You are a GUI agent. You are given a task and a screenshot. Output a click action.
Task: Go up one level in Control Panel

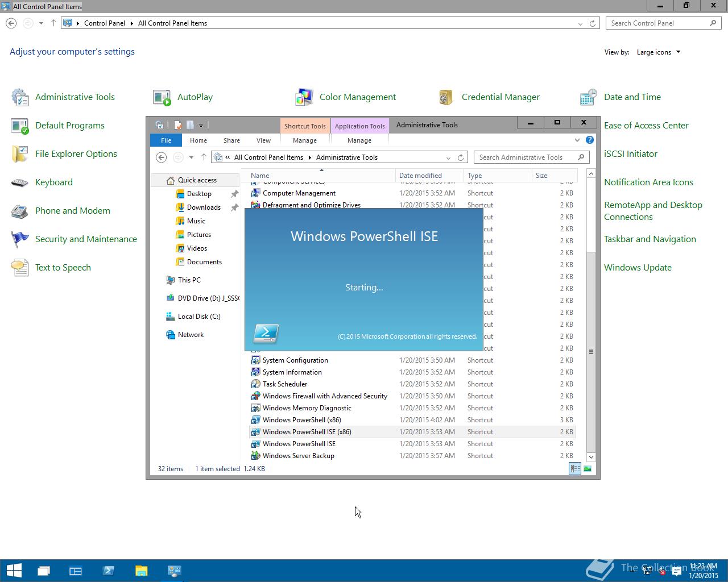tap(53, 23)
